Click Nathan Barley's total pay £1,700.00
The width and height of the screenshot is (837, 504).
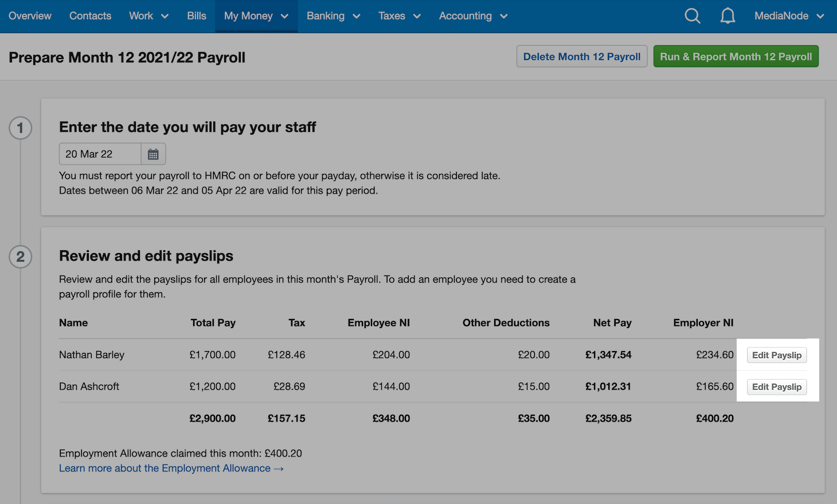click(x=213, y=355)
